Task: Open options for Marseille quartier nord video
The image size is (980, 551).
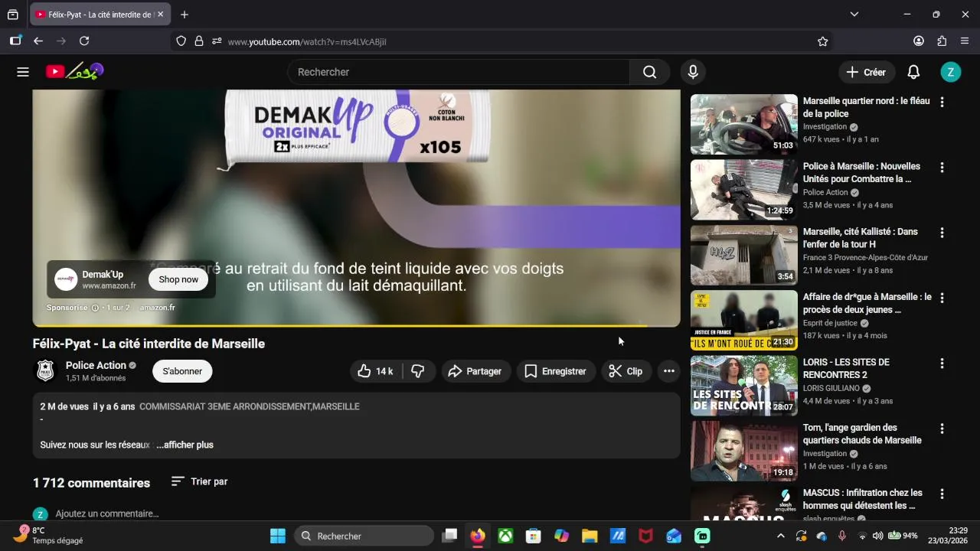Action: pos(942,102)
